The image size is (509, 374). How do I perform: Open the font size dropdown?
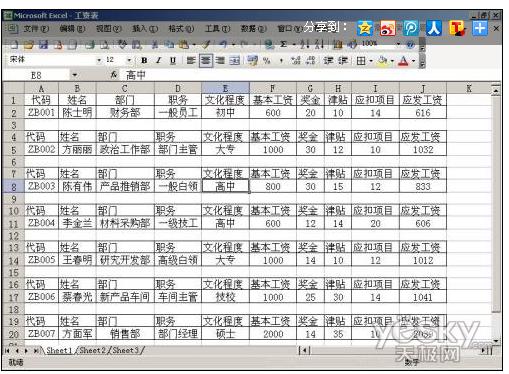[129, 60]
